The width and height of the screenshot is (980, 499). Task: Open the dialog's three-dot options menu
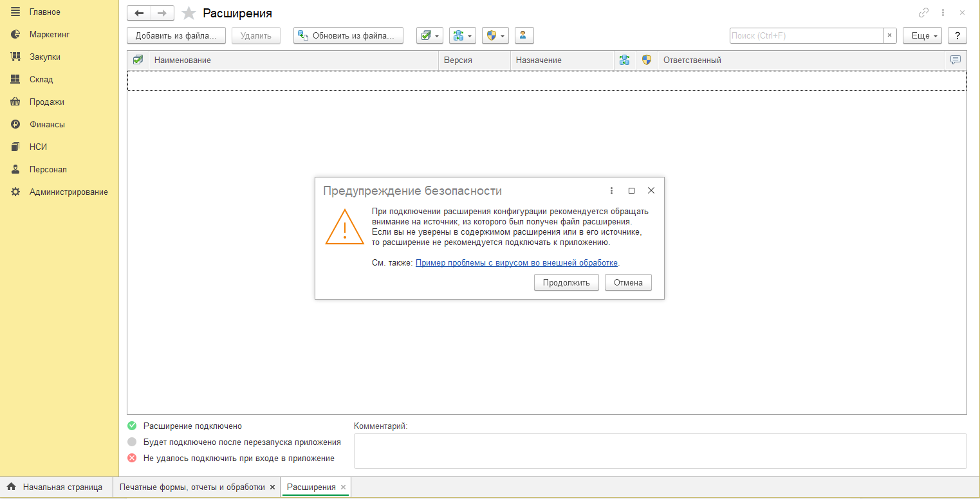click(611, 191)
